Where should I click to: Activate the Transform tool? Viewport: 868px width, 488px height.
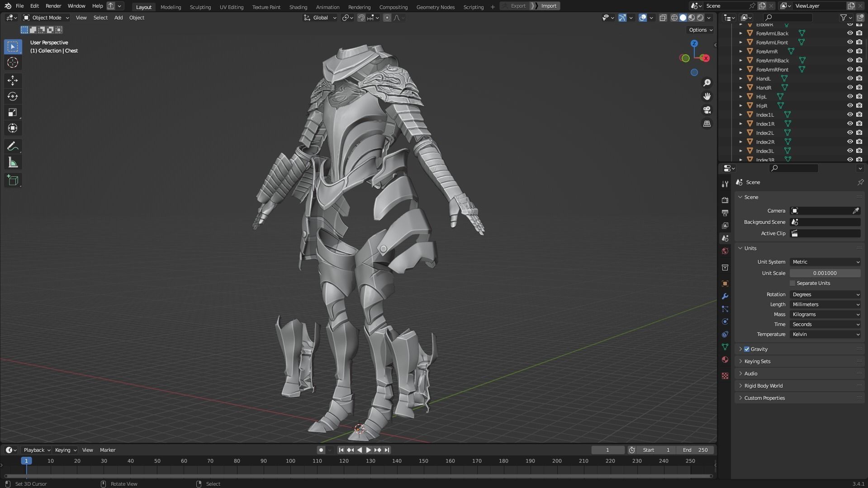coord(13,128)
